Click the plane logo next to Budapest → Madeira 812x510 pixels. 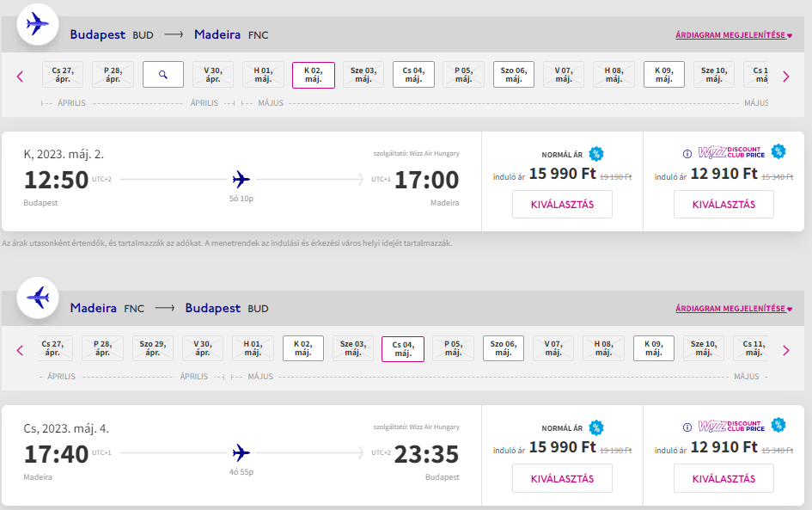click(38, 24)
